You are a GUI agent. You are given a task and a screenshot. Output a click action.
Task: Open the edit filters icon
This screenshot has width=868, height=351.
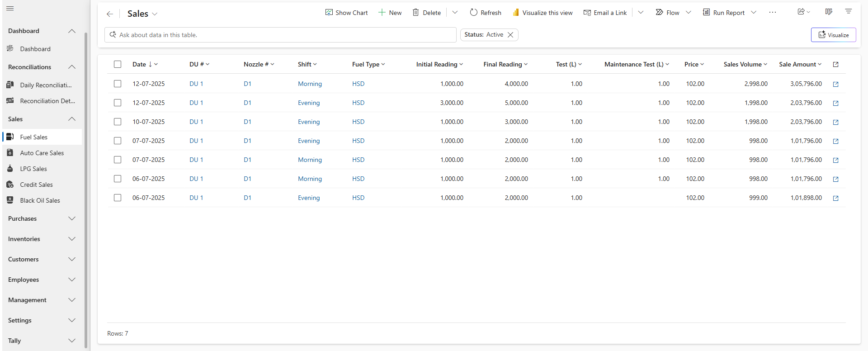(x=849, y=12)
